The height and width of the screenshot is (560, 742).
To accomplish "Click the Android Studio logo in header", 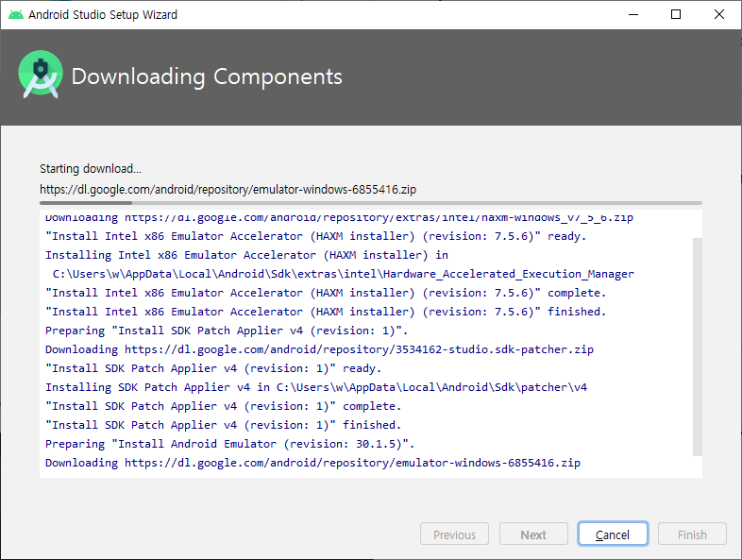I will coord(41,75).
